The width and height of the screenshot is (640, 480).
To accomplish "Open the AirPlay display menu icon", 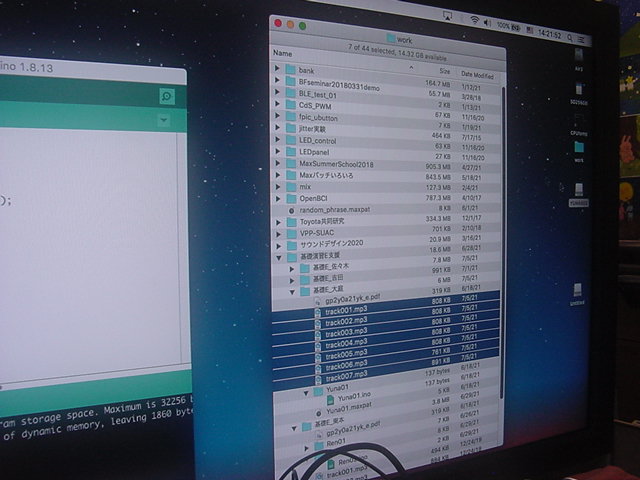I will (x=447, y=16).
